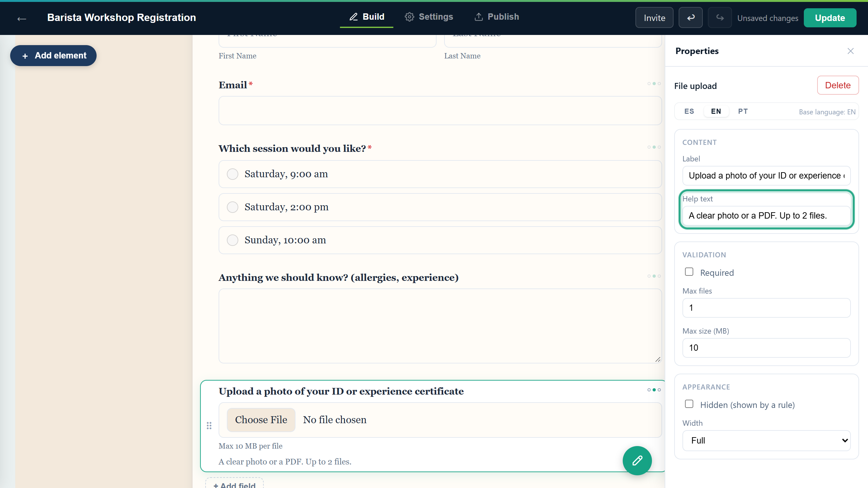Go back using the left arrow icon

22,19
